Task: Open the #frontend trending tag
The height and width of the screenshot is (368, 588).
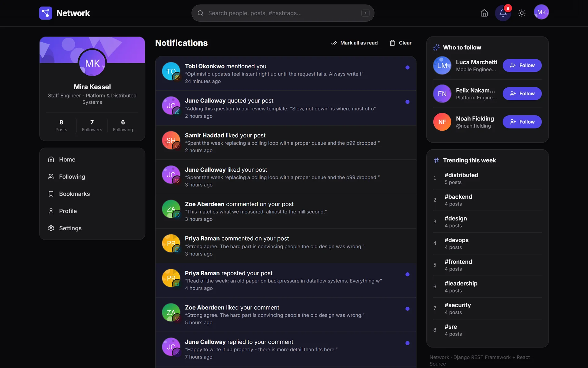Action: coord(458,262)
